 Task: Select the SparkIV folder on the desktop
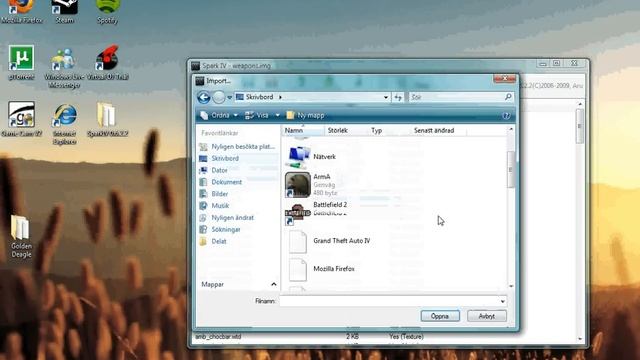[x=107, y=119]
